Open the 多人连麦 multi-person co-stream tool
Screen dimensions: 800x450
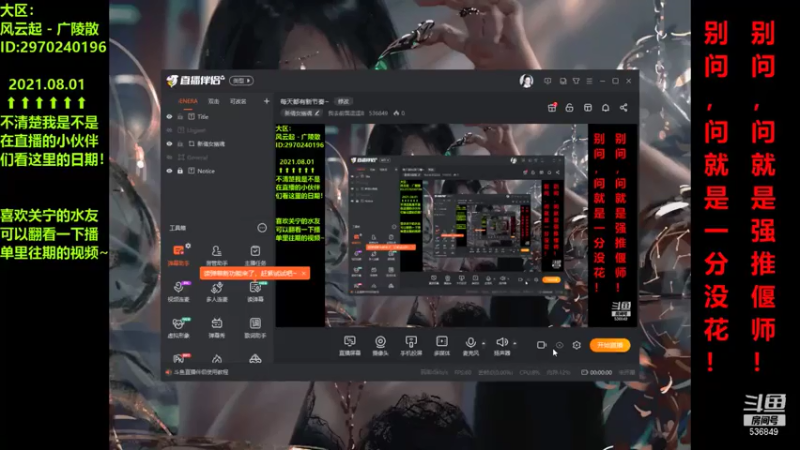point(217,291)
